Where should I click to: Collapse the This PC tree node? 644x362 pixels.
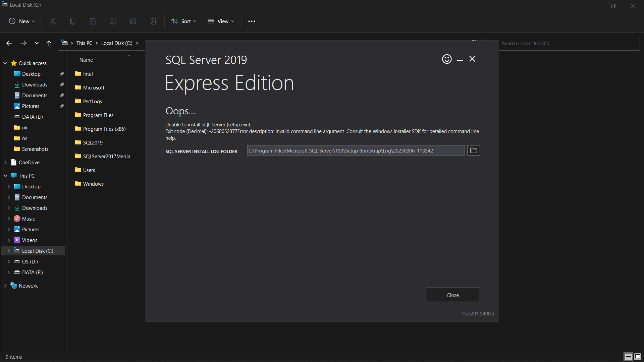pyautogui.click(x=5, y=176)
